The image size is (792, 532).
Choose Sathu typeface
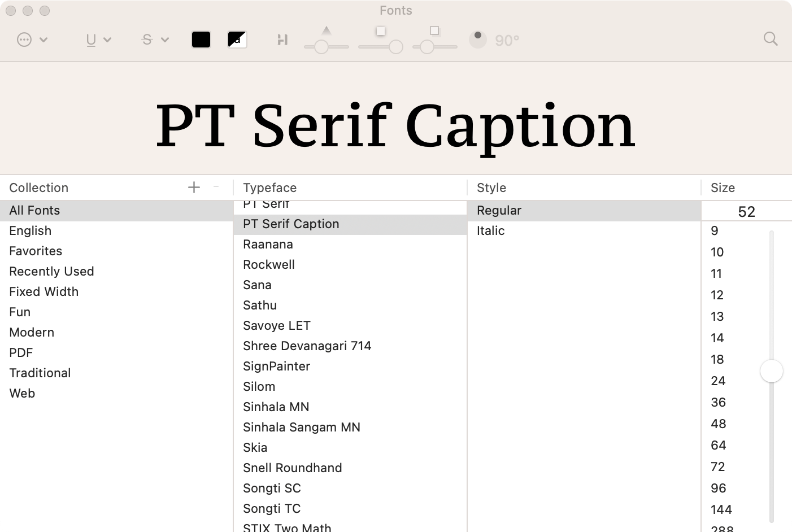[350, 306]
